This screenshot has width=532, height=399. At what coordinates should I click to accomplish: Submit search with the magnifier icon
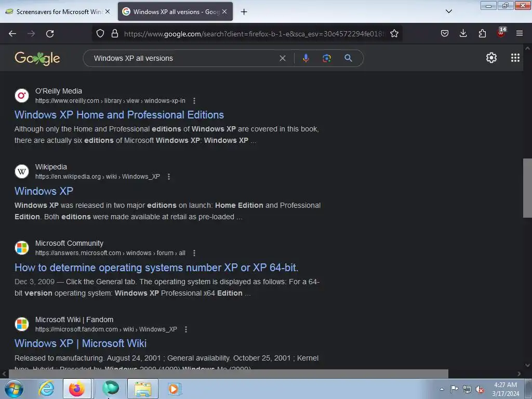tap(348, 58)
